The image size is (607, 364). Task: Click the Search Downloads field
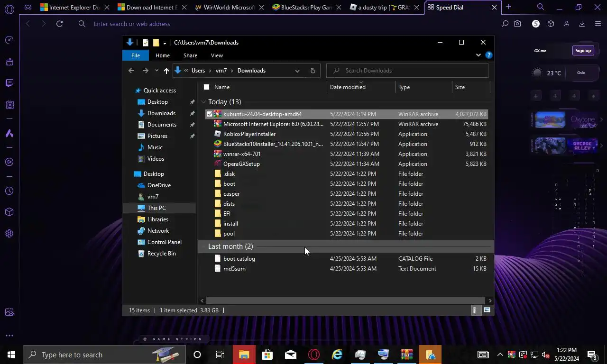coord(407,71)
